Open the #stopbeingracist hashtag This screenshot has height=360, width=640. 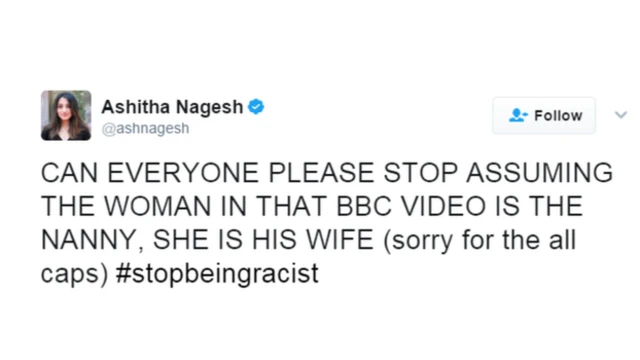pos(217,274)
